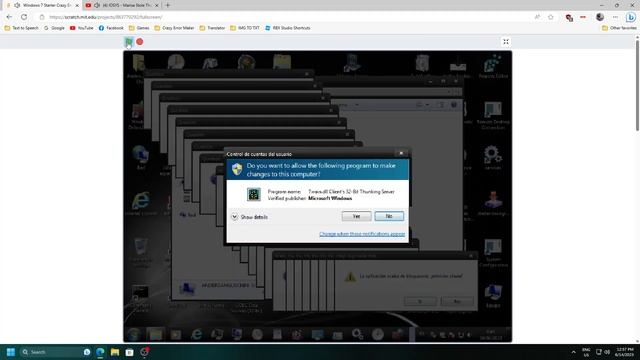Click No in the UAC dialog

coord(389,216)
